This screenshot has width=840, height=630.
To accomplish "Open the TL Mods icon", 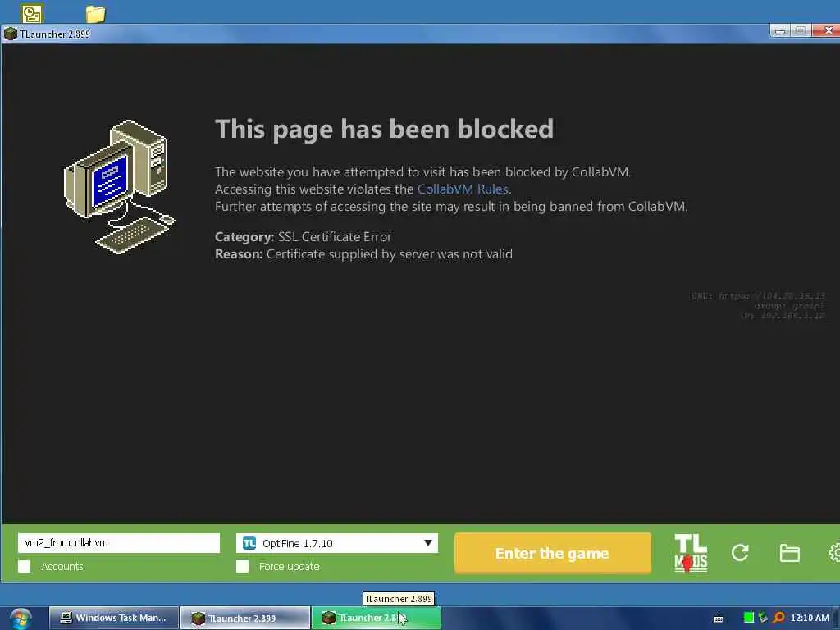I will (x=691, y=553).
